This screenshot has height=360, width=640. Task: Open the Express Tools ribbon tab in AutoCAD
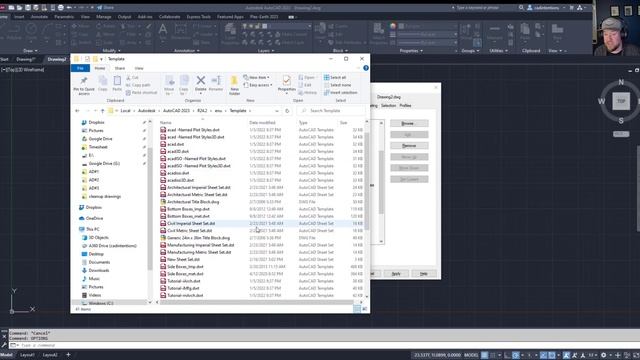pos(198,17)
